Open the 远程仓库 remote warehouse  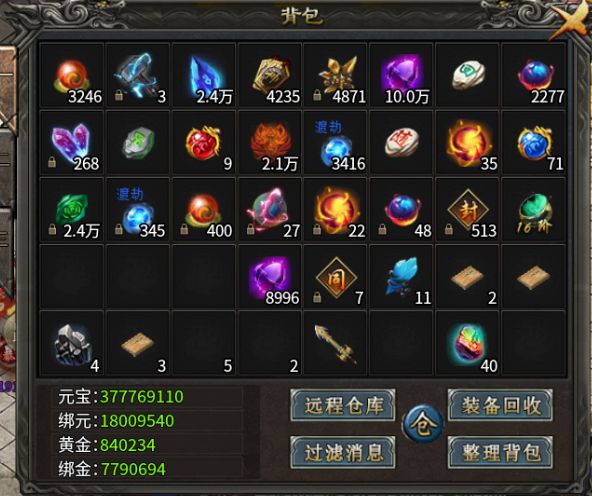(343, 405)
